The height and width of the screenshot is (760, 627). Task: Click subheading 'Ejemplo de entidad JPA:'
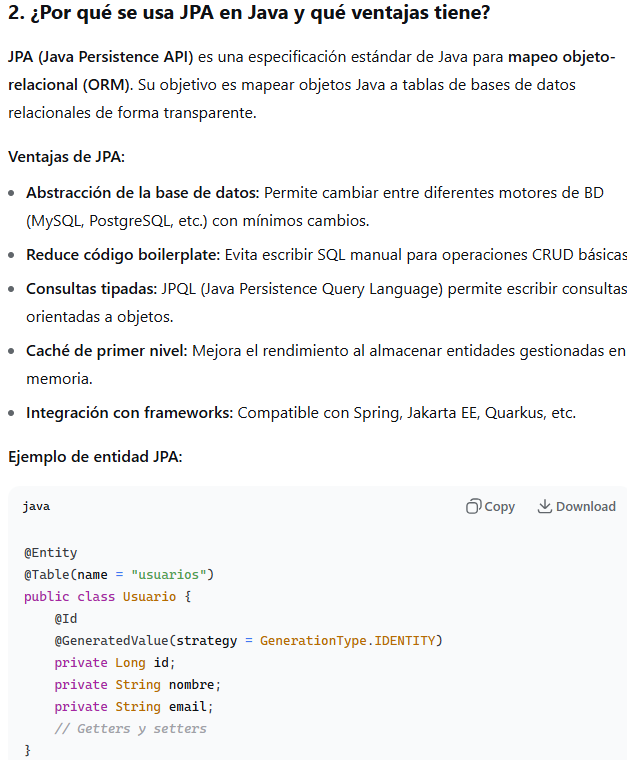point(95,457)
